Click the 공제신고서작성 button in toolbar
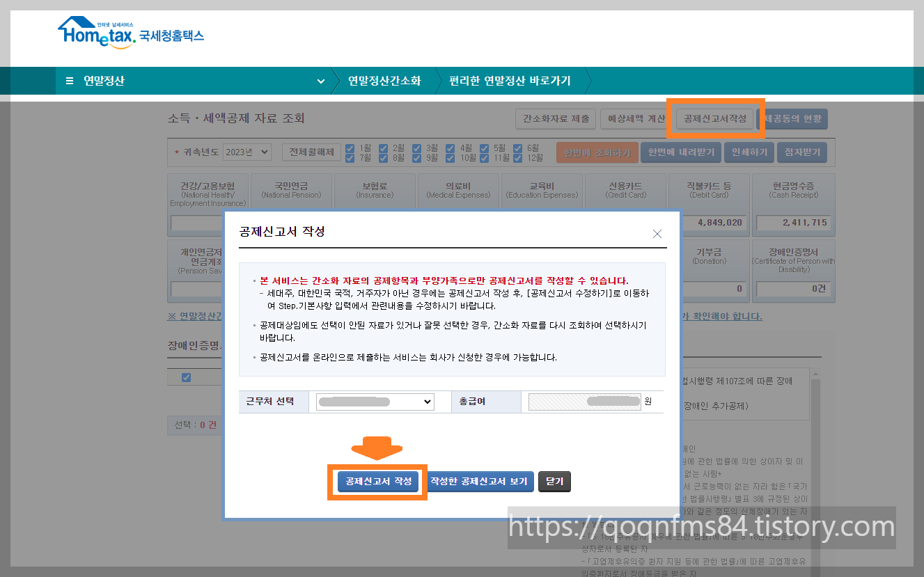The image size is (924, 577). click(x=715, y=119)
